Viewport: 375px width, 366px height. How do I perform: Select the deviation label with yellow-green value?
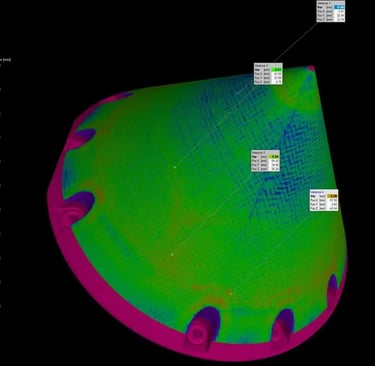coord(265,161)
